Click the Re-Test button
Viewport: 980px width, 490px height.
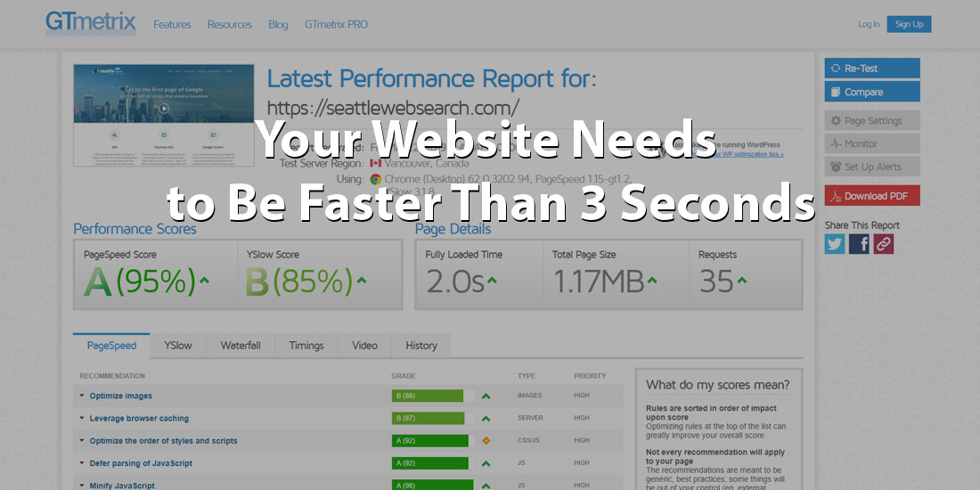coord(872,68)
